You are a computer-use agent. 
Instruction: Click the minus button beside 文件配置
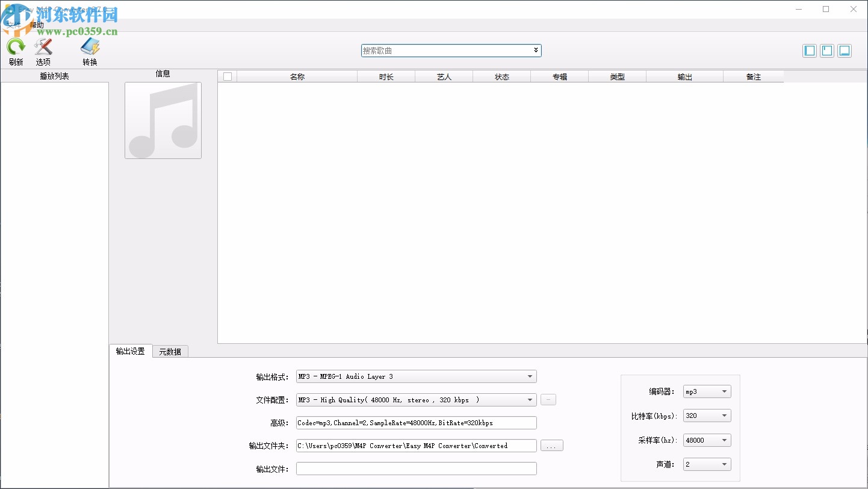[548, 399]
